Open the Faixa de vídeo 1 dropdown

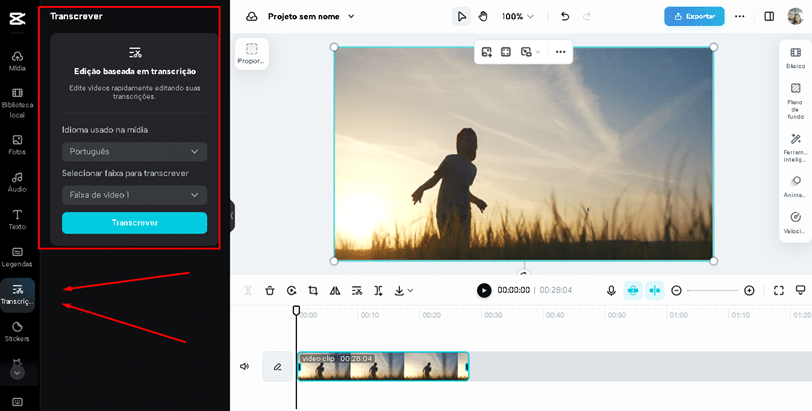(x=134, y=195)
